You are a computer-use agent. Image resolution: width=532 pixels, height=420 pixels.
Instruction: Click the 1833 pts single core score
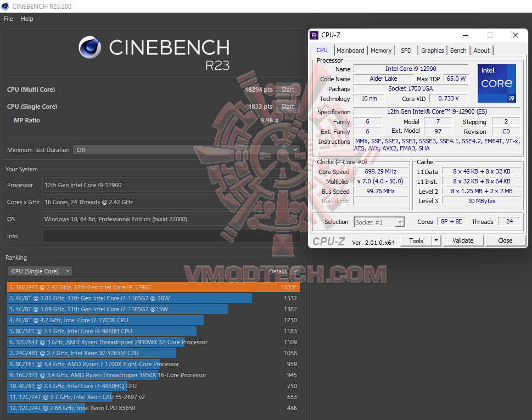pyautogui.click(x=260, y=107)
